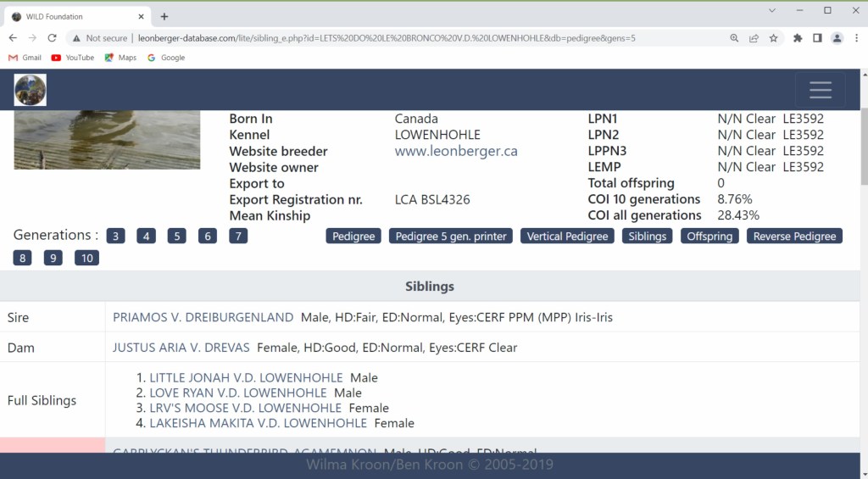The image size is (868, 479).
Task: Select 9 generations button
Action: tap(53, 258)
